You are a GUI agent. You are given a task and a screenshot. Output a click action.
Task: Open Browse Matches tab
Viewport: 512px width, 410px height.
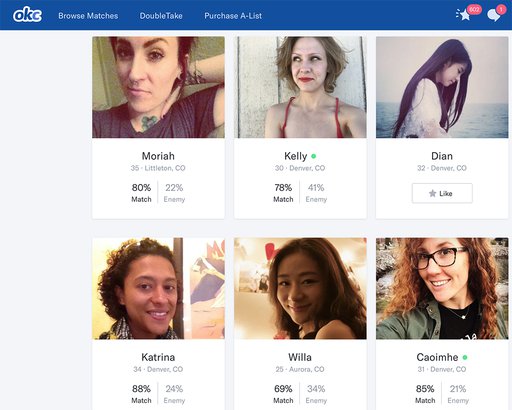pyautogui.click(x=88, y=16)
